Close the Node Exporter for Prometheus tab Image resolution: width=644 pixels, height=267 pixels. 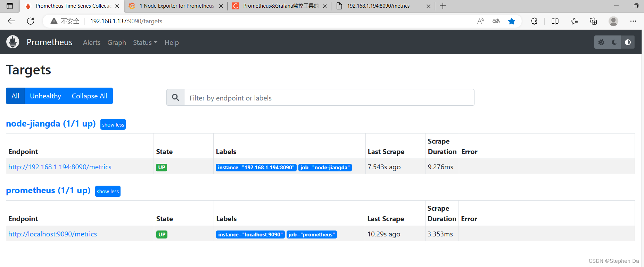pos(221,6)
